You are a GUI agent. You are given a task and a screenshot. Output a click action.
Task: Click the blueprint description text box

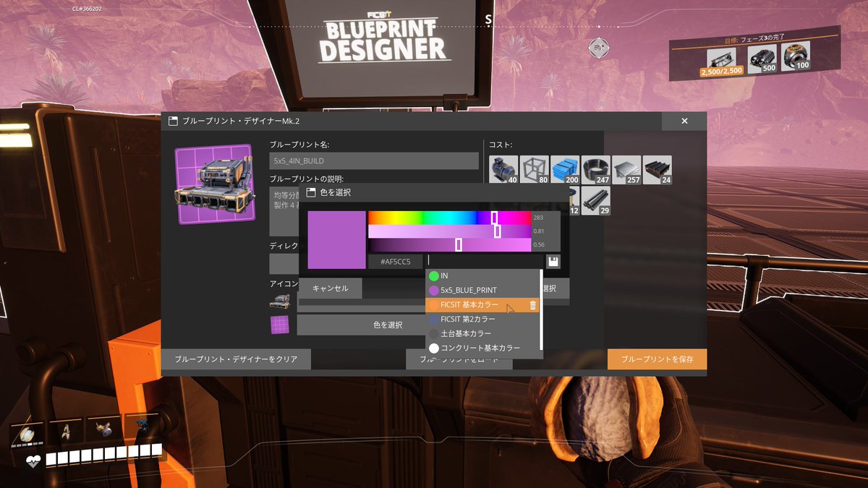pyautogui.click(x=285, y=211)
